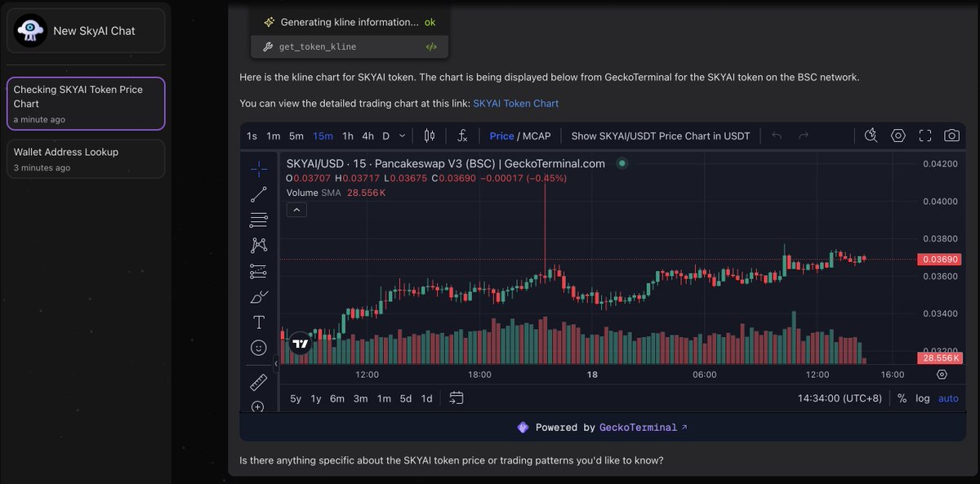The width and height of the screenshot is (980, 484).
Task: Open the Wallet Address Lookup chat
Action: [85, 158]
